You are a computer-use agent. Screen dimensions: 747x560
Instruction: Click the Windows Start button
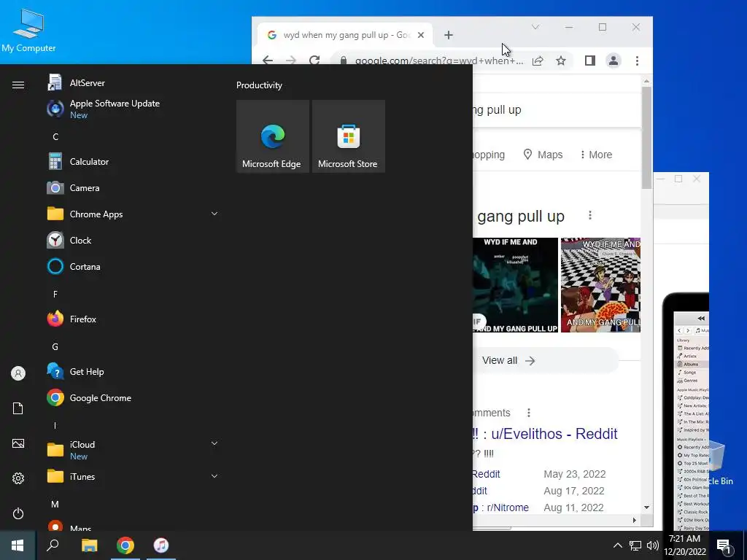[18, 545]
